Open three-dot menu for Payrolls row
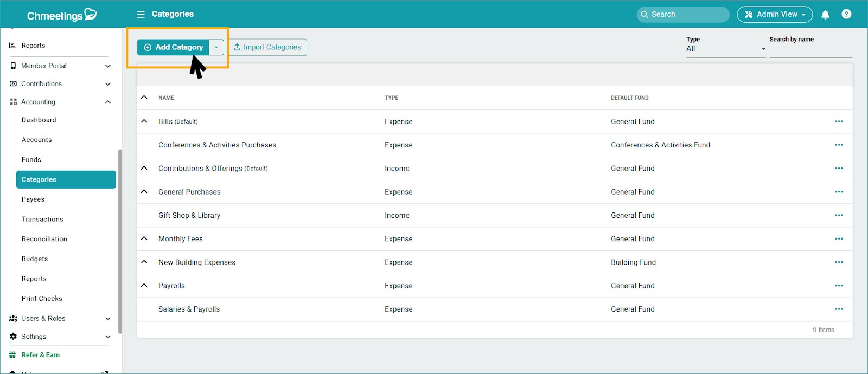Image resolution: width=868 pixels, height=374 pixels. [x=839, y=286]
